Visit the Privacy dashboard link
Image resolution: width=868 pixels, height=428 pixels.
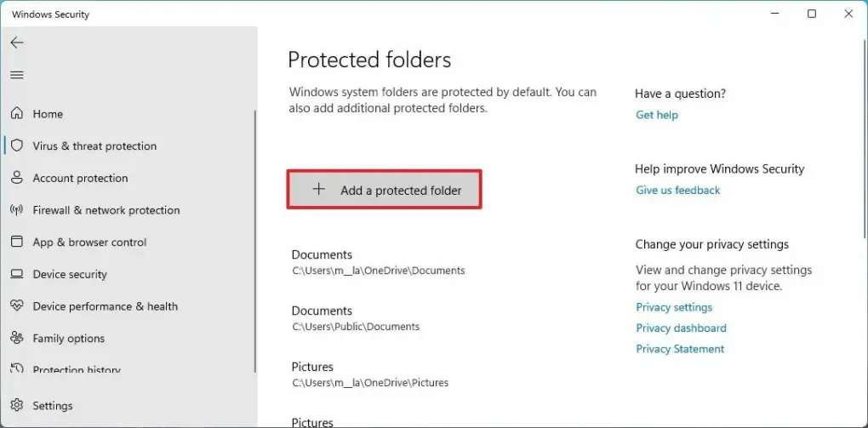(681, 328)
